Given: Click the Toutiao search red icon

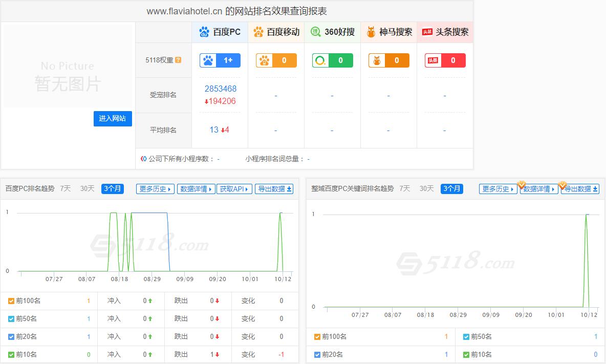Looking at the screenshot, I should (427, 32).
